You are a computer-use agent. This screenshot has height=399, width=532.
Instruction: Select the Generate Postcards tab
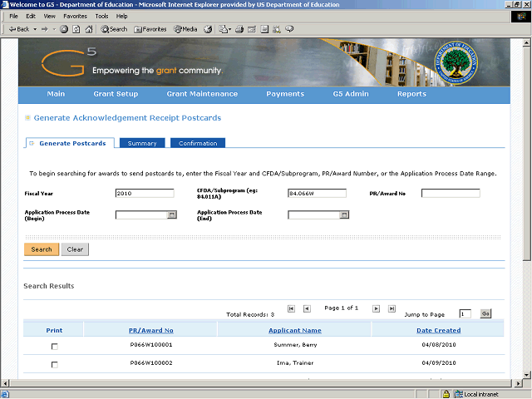click(70, 143)
